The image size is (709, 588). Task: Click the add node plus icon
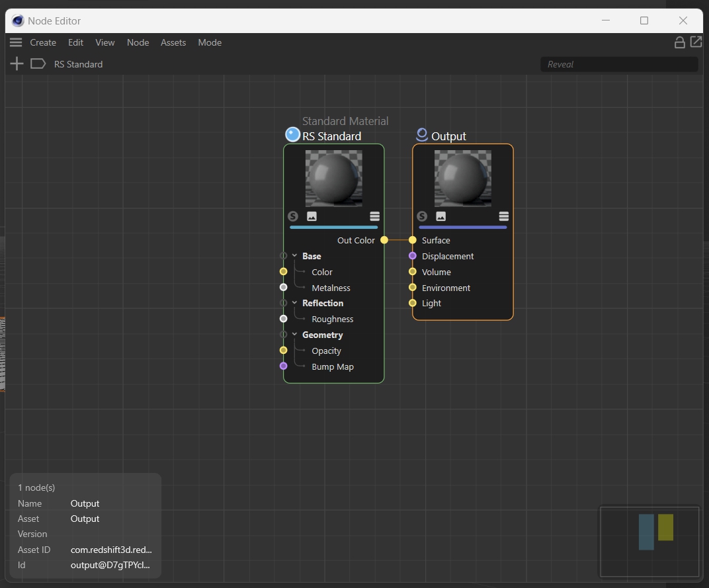pos(17,63)
